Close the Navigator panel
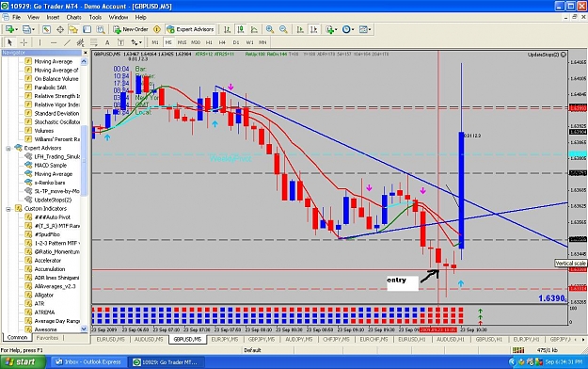Image resolution: width=588 pixels, height=369 pixels. click(85, 53)
